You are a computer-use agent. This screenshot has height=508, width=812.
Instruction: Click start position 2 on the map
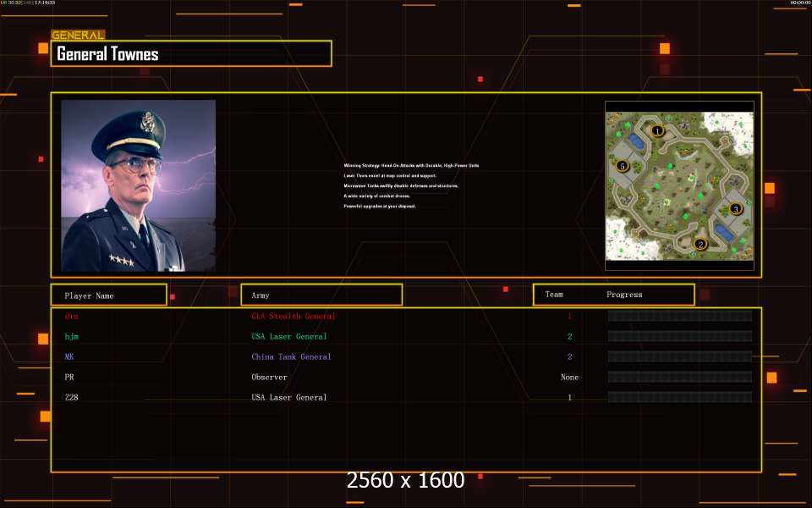click(x=700, y=244)
